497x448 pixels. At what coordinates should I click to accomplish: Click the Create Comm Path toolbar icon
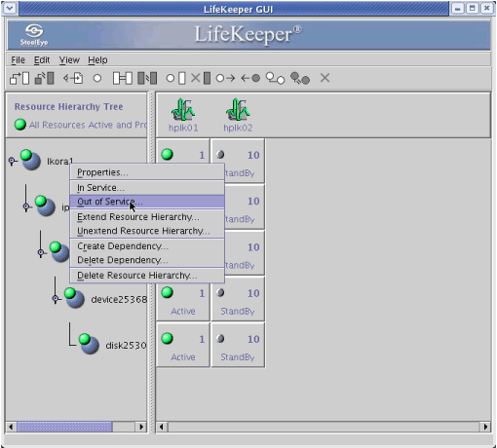[123, 78]
